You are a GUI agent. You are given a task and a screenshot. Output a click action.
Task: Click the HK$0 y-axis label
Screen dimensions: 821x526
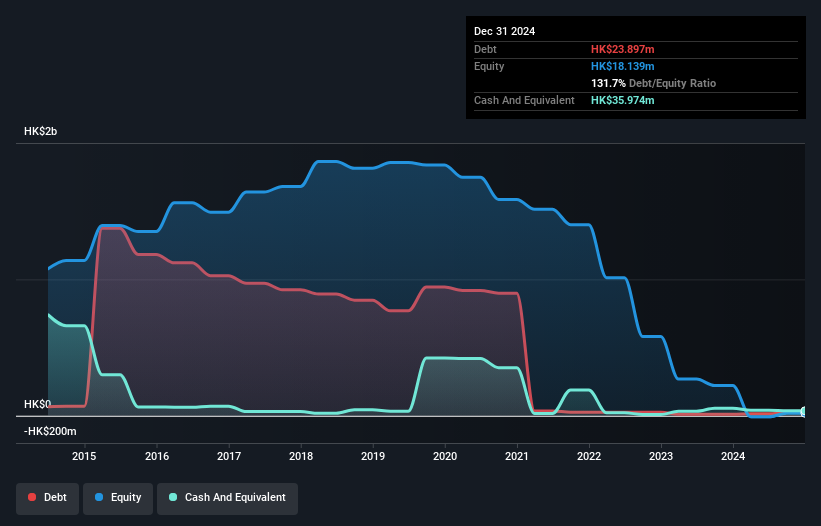(37, 404)
